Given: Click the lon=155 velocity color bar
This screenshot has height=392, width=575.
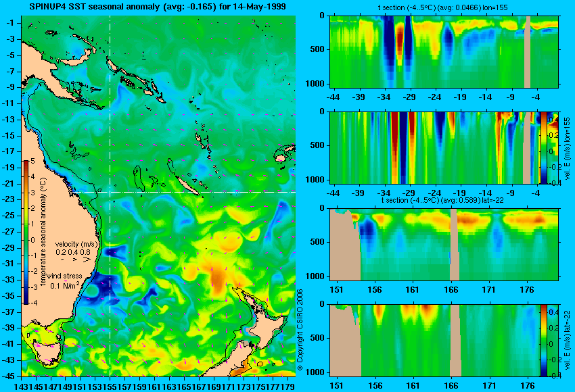Looking at the screenshot, I should (x=544, y=147).
